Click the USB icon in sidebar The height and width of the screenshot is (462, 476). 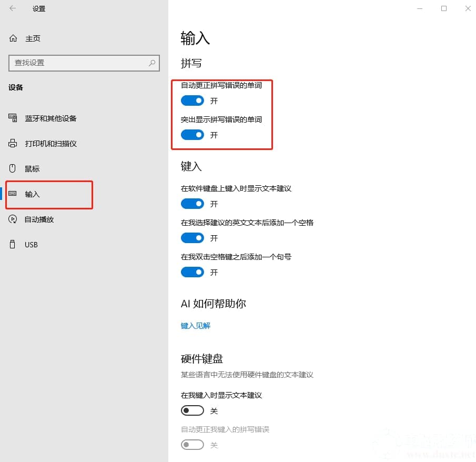click(x=13, y=244)
